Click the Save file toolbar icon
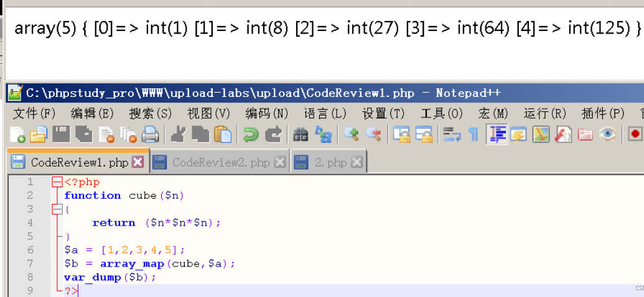The height and width of the screenshot is (297, 644). (x=62, y=134)
